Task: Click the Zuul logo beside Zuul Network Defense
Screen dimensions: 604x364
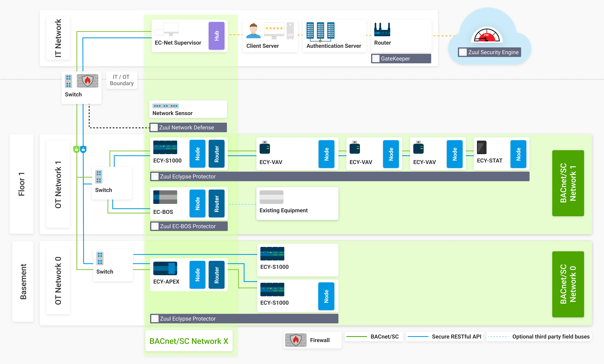Action: pos(154,127)
